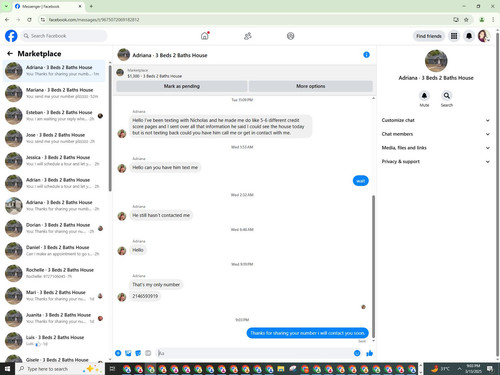Expand the Privacy & support section
This screenshot has height=375, width=500.
click(x=436, y=161)
